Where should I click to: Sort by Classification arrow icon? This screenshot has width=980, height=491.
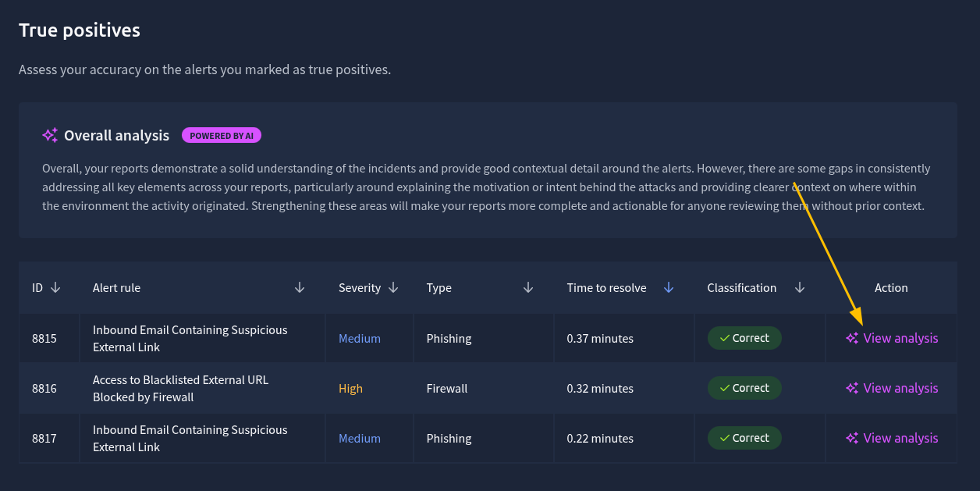tap(800, 288)
